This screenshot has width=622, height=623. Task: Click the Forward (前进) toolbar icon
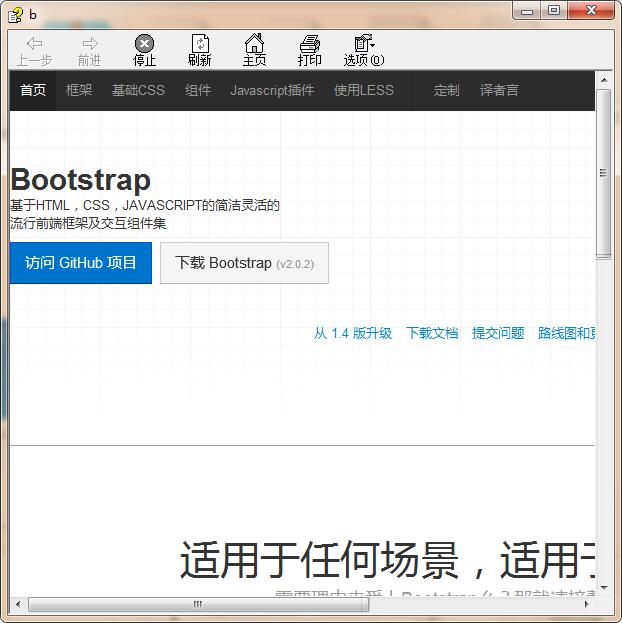coord(90,51)
